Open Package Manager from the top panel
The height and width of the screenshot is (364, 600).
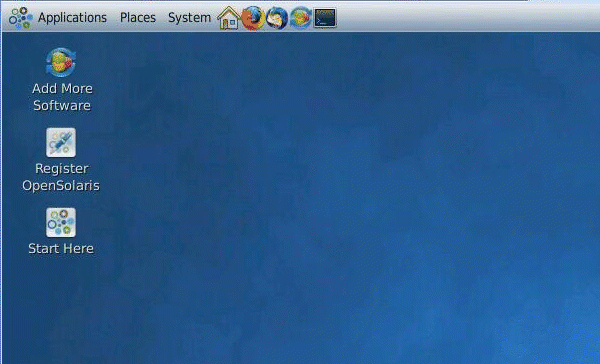point(301,18)
